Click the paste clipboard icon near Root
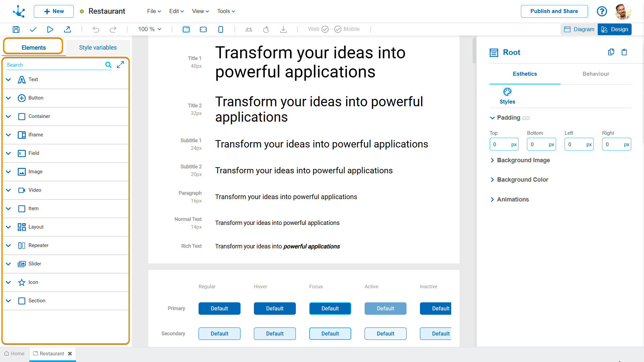644x362 pixels. [624, 52]
